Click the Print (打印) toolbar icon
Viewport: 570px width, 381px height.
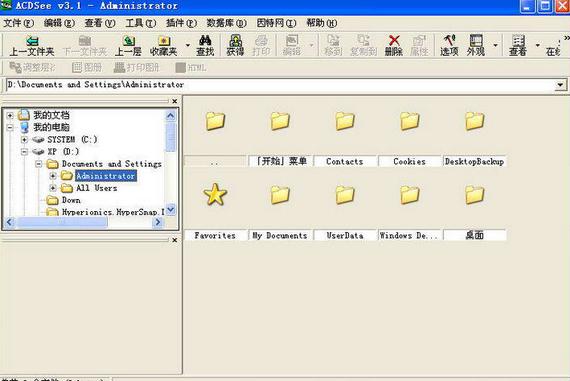point(261,45)
